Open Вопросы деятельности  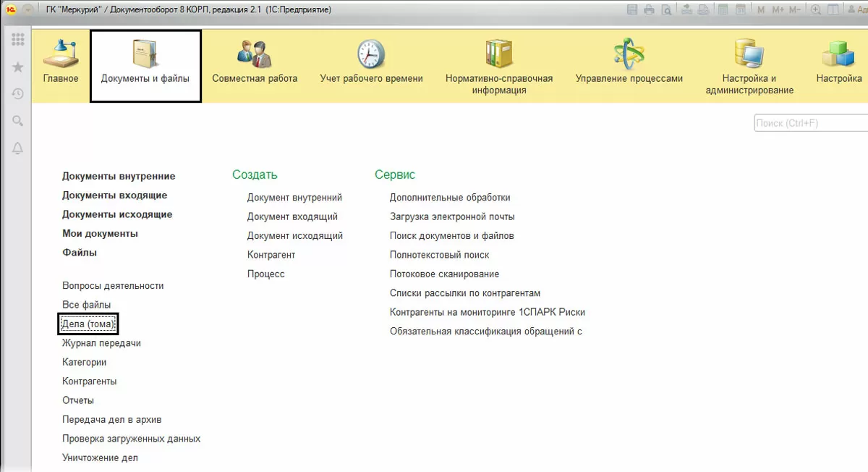pyautogui.click(x=113, y=286)
